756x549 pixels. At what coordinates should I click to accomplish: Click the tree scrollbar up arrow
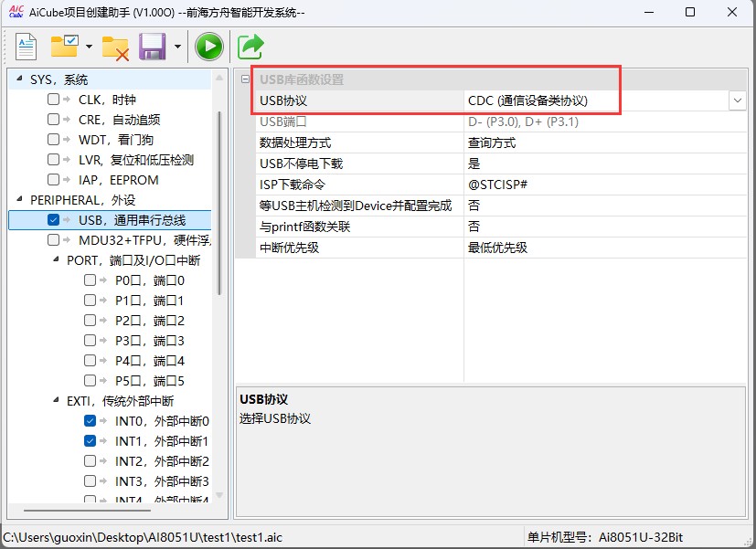pyautogui.click(x=219, y=78)
